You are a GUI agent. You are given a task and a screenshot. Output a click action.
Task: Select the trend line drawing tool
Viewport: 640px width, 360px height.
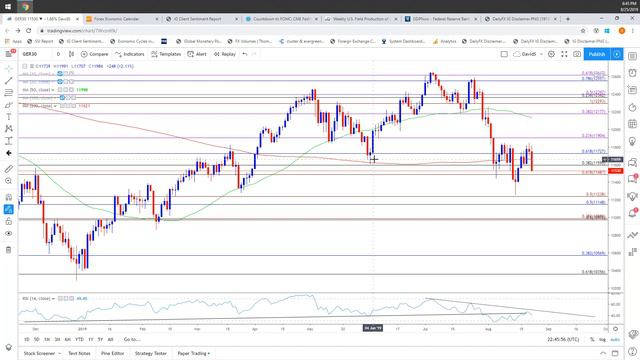coord(9,81)
